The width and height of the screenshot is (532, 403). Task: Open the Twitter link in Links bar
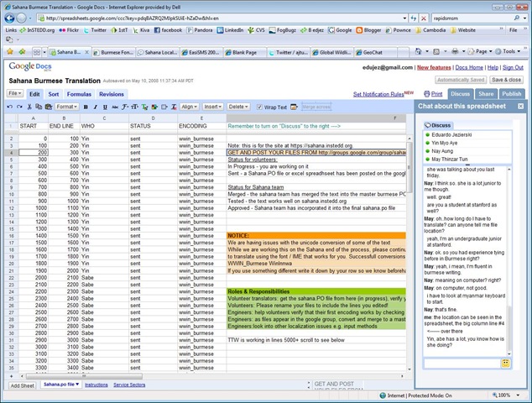tap(95, 30)
